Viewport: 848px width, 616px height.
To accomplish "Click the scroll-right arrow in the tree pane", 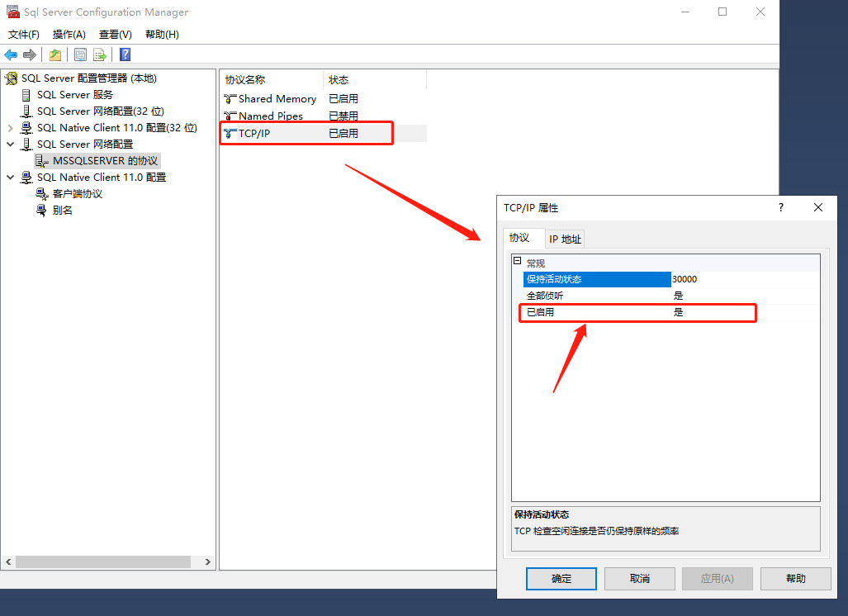I will click(x=208, y=562).
